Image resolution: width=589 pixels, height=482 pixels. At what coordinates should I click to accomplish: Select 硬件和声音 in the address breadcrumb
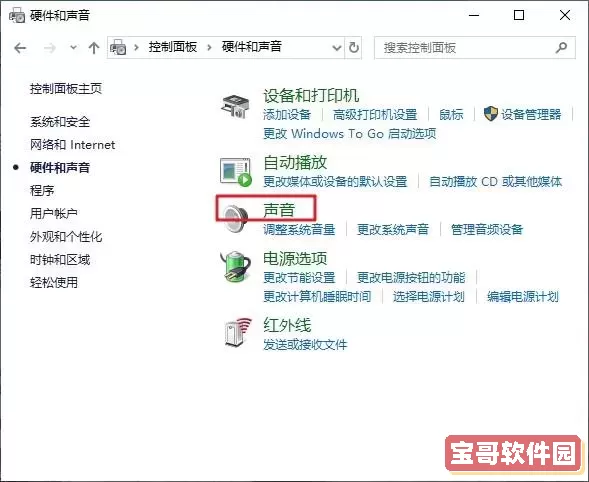[x=252, y=47]
